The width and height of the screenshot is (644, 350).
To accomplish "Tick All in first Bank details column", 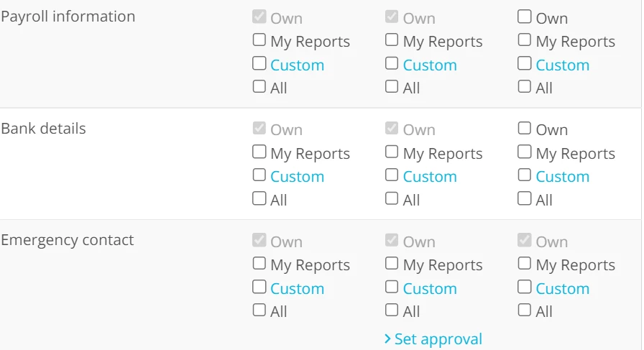I will pyautogui.click(x=259, y=198).
